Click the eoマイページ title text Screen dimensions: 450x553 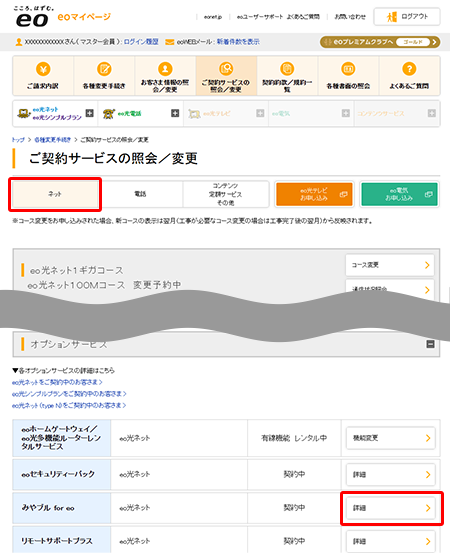tap(84, 17)
